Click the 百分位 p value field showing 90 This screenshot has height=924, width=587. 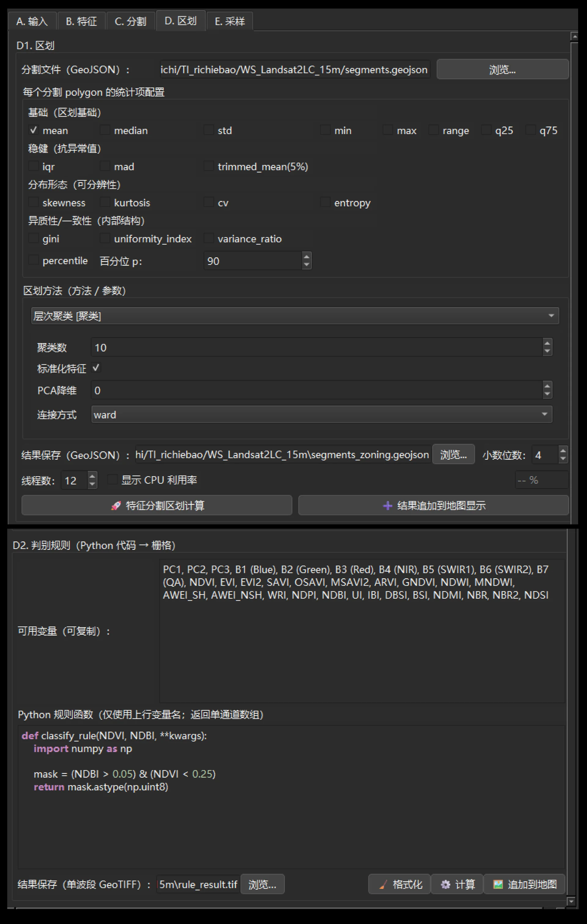(x=253, y=261)
